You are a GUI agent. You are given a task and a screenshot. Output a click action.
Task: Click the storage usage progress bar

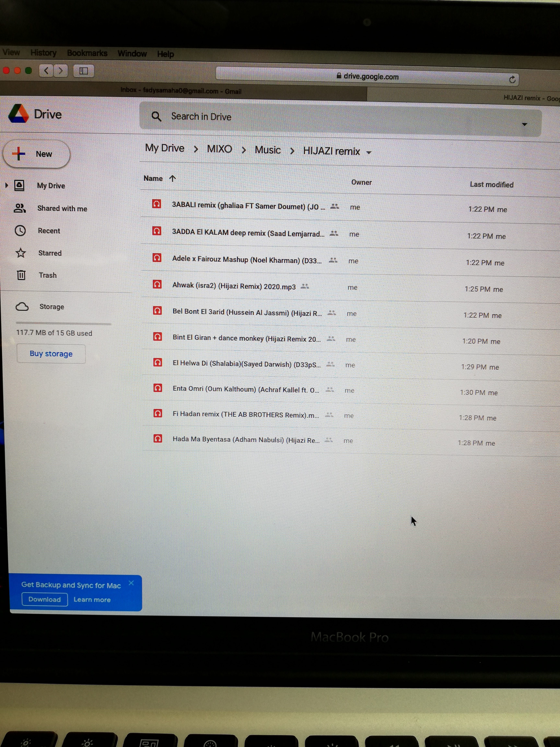click(63, 324)
